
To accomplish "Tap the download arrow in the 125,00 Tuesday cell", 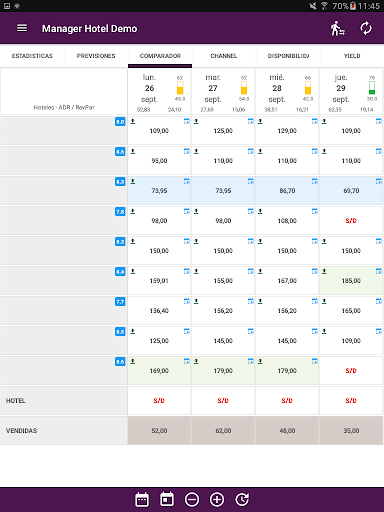I will (x=196, y=121).
